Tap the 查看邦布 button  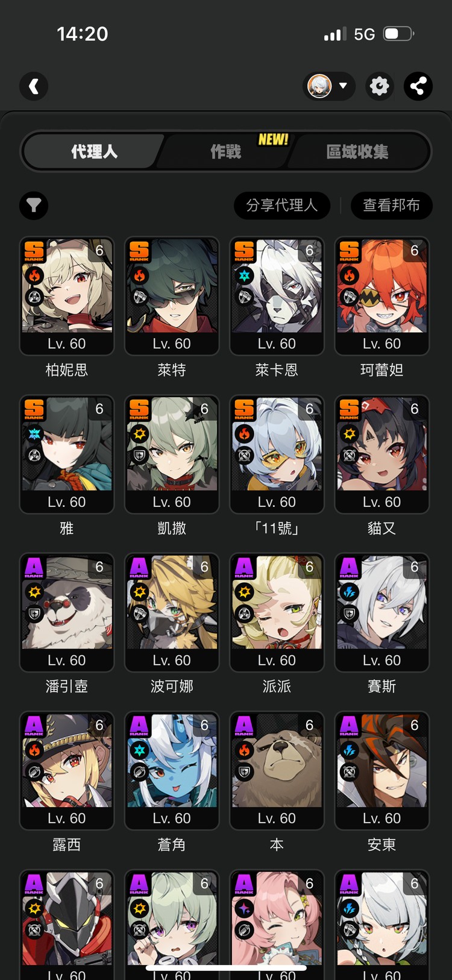tap(392, 206)
